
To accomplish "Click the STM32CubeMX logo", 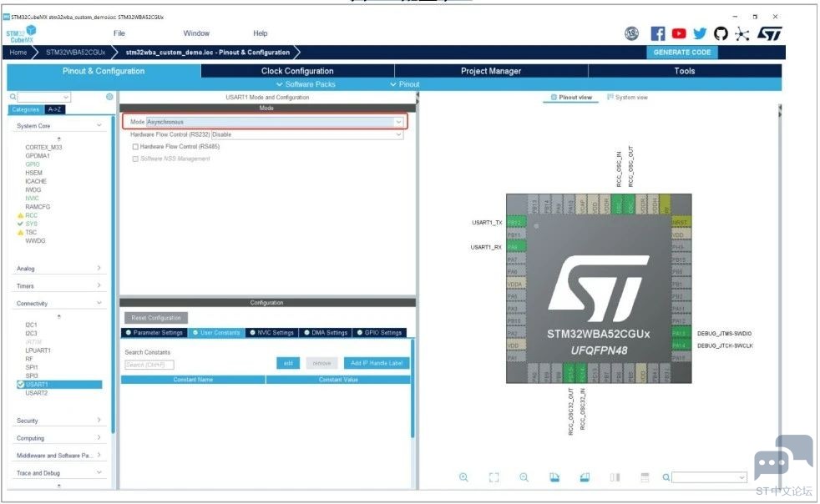I will click(x=21, y=34).
